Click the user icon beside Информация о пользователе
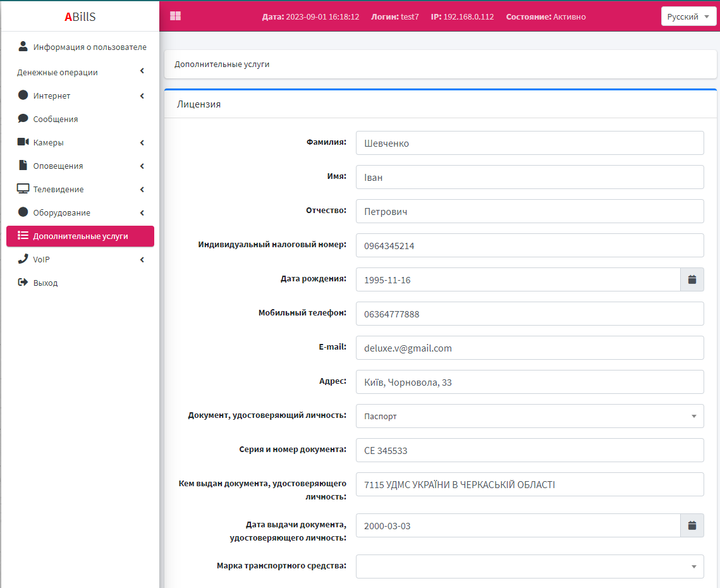 [23, 46]
